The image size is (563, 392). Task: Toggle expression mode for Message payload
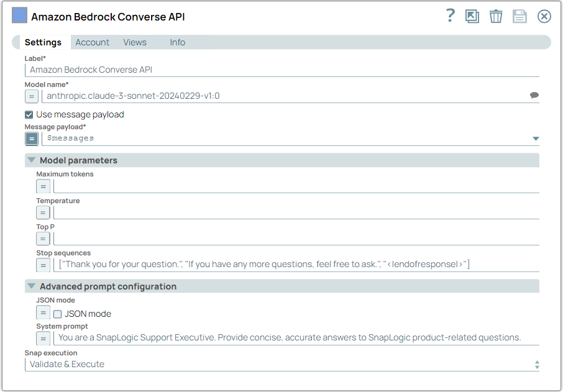tap(31, 138)
